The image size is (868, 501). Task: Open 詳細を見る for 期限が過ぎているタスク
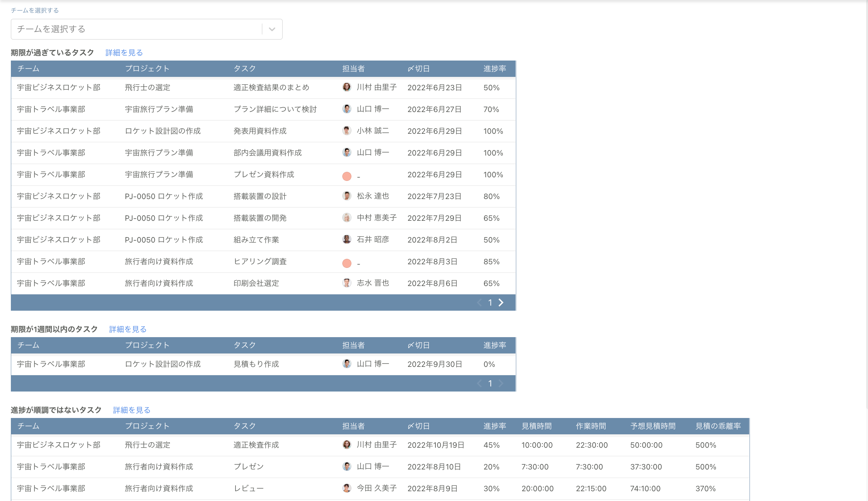tap(124, 53)
